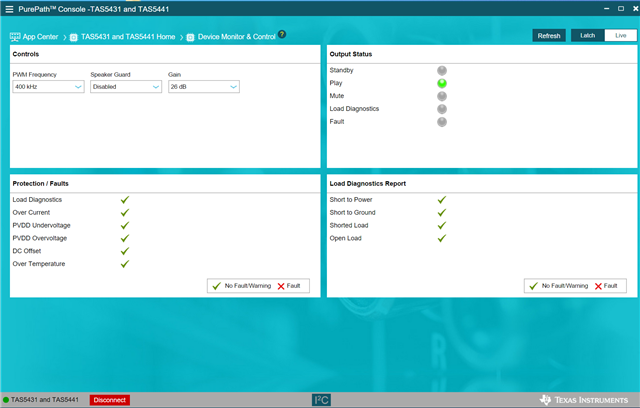
Task: Click the Load Diagnostics status indicator
Action: click(442, 109)
